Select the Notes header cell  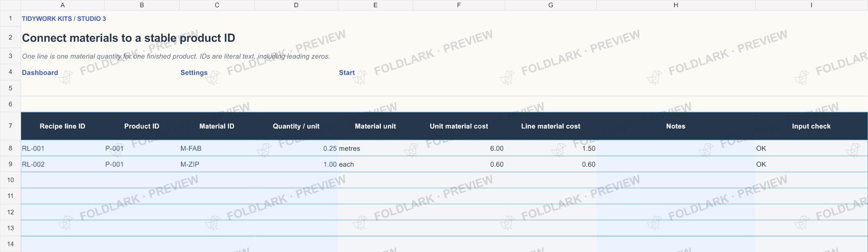pyautogui.click(x=676, y=126)
